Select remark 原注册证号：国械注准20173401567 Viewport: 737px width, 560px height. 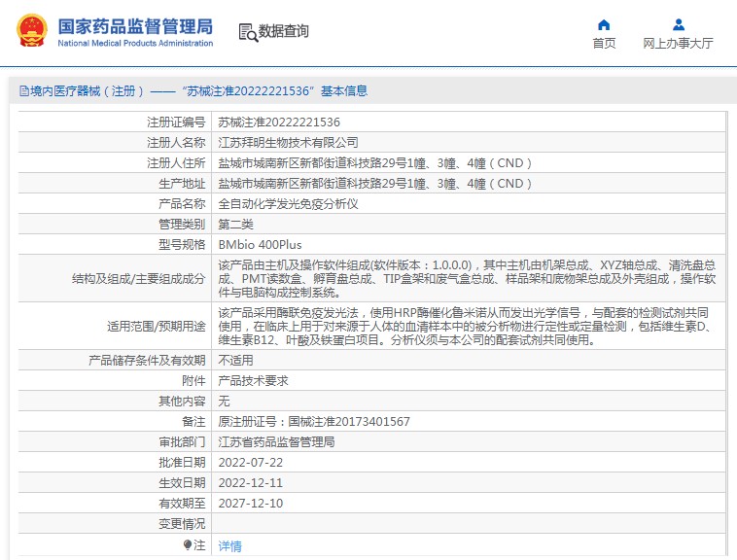coord(314,421)
